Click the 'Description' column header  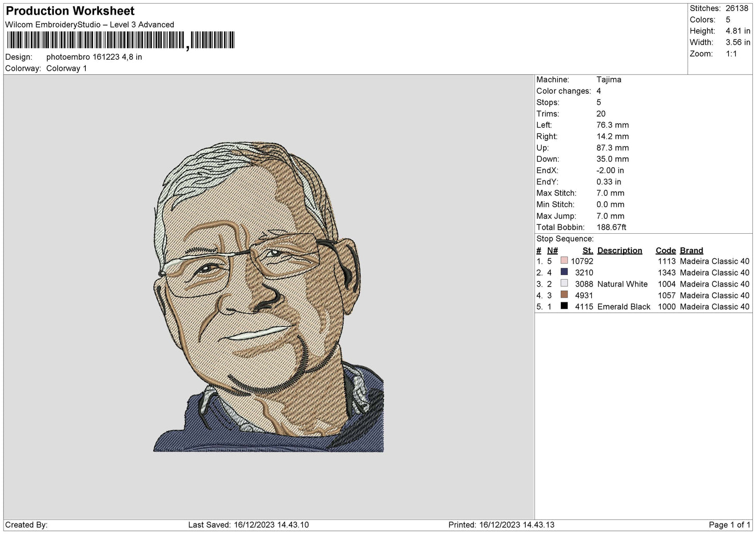tap(620, 251)
